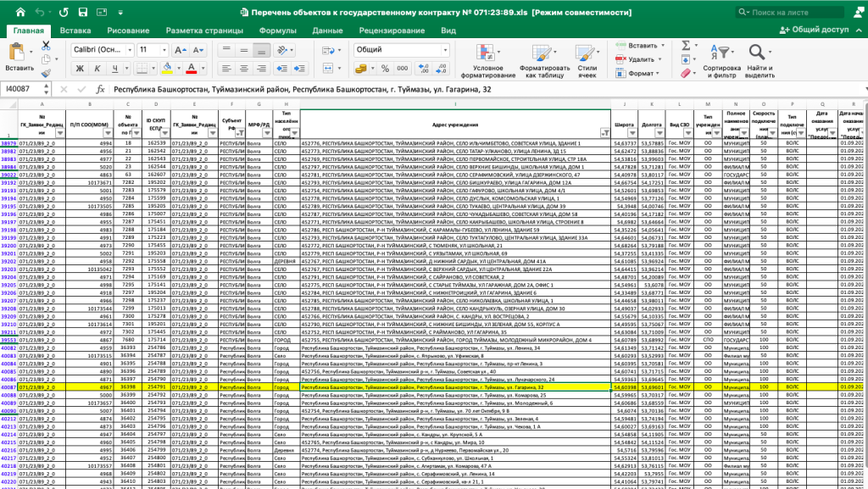Open the font size 11 dropdown

click(164, 50)
